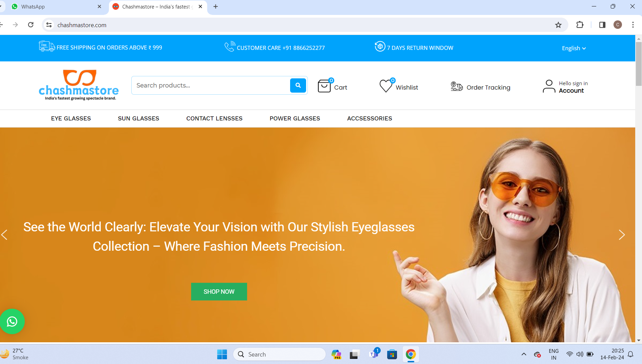Click the Order Tracking truck icon
The height and width of the screenshot is (364, 642).
pyautogui.click(x=456, y=87)
